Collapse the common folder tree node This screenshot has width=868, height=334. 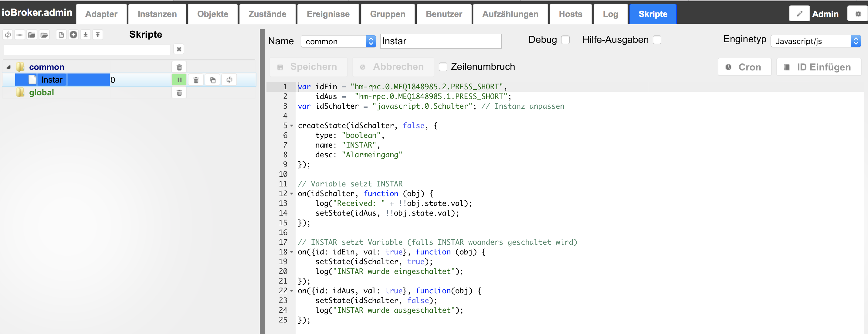pyautogui.click(x=9, y=67)
